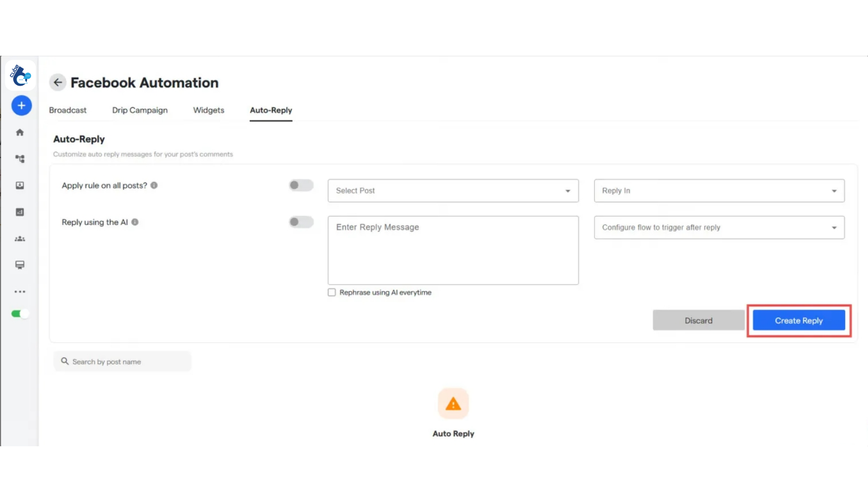Switch to the Broadcast tab

[x=67, y=110]
